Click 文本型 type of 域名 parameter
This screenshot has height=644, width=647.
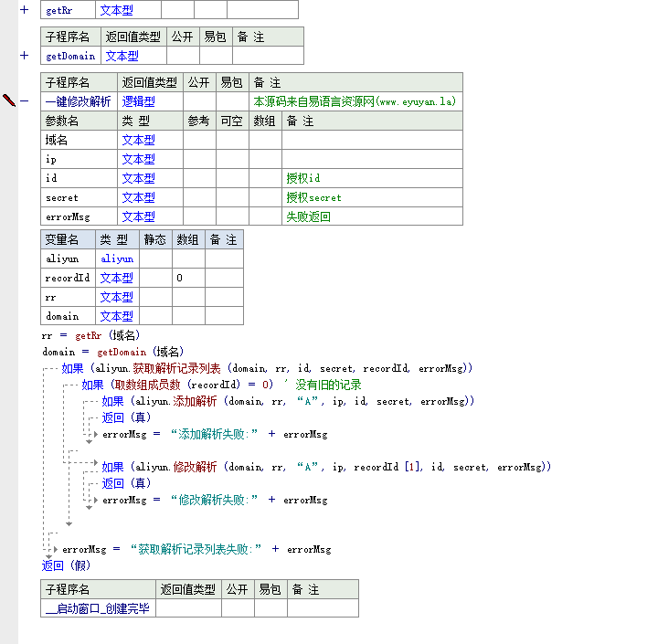point(150,140)
